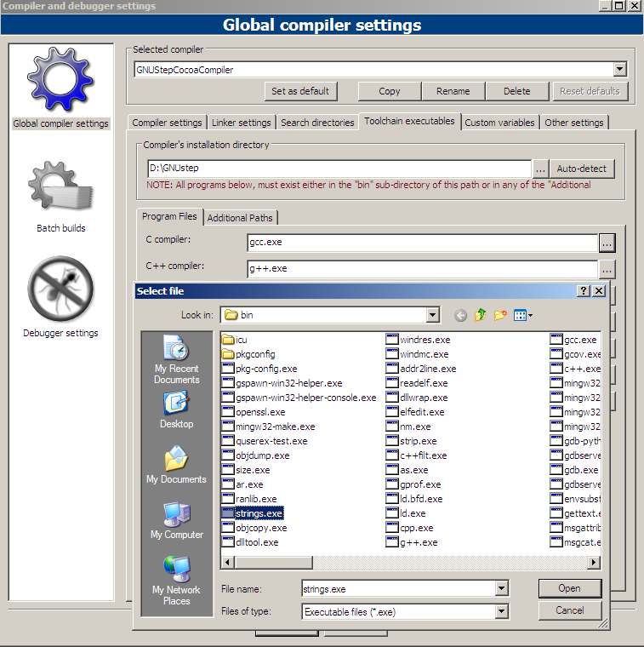The width and height of the screenshot is (644, 647).
Task: Switch to Other settings tab
Action: [574, 123]
